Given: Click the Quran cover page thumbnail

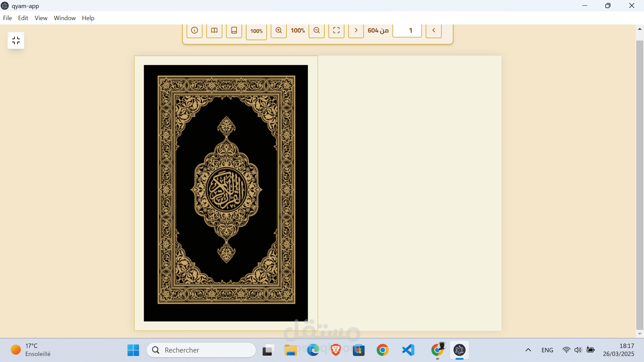Looking at the screenshot, I should click(x=226, y=193).
